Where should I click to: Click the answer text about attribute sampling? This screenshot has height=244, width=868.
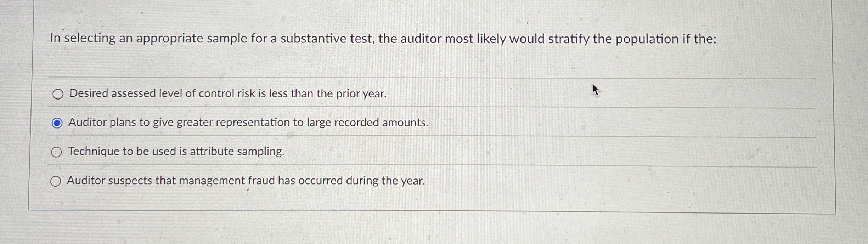[176, 152]
